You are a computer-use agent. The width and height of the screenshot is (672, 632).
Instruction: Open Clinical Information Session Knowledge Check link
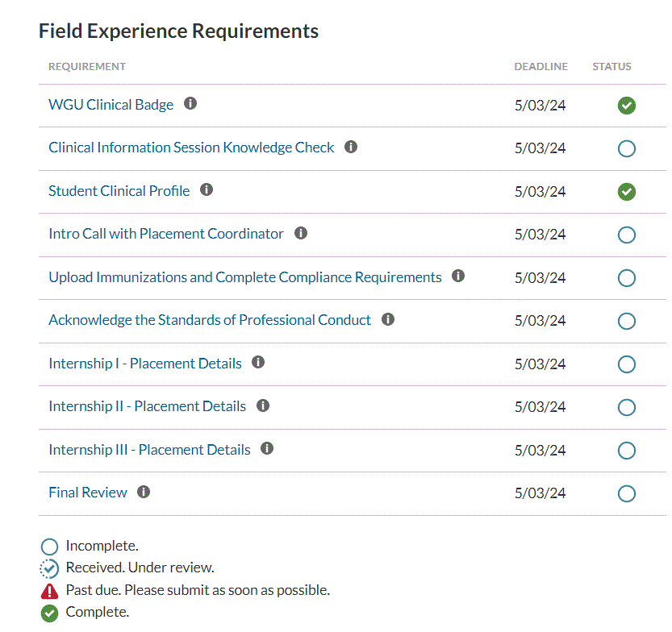(191, 148)
